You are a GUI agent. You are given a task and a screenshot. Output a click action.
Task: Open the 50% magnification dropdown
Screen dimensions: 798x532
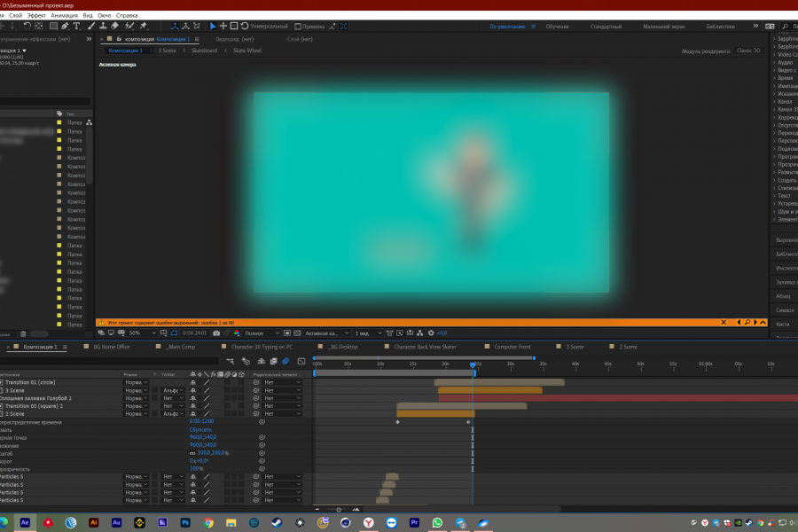pos(142,333)
